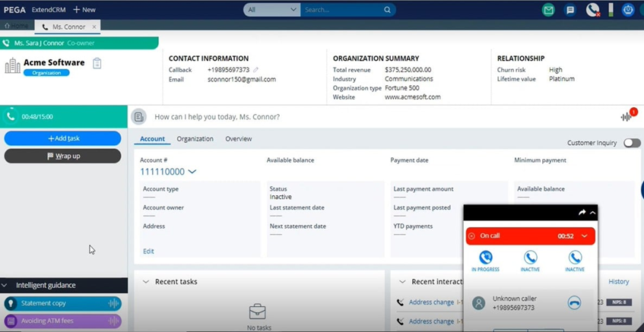Click the call timer phone icon
Screen dimensions: 644x332
11,116
